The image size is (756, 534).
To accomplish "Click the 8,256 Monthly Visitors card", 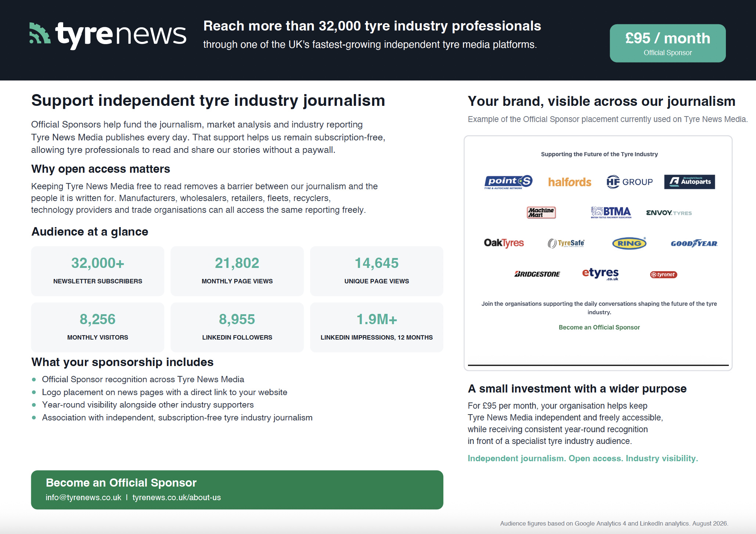I will [98, 327].
